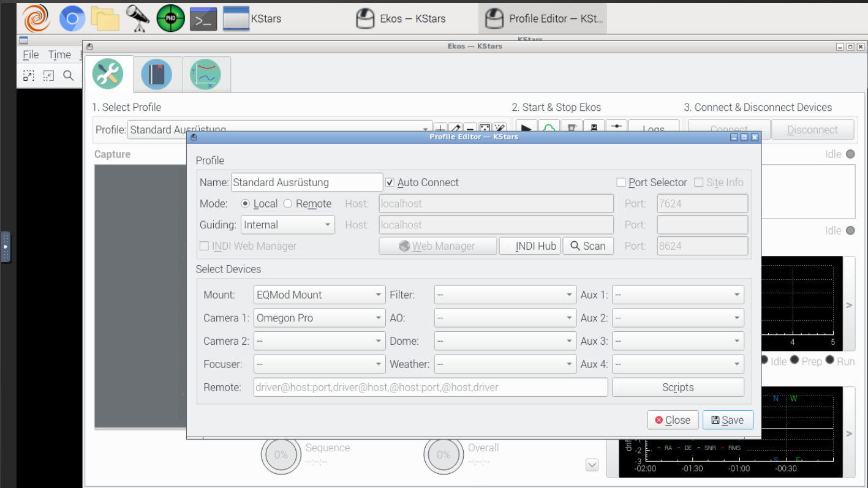Select the Local mode radio button
Image resolution: width=868 pixels, height=488 pixels.
coord(246,204)
